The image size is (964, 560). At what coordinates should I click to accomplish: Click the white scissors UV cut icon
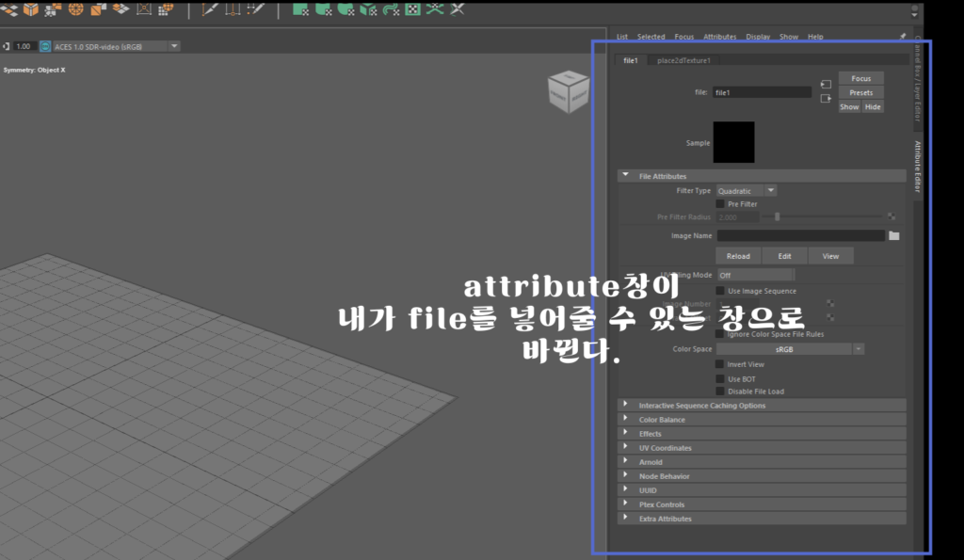[458, 9]
